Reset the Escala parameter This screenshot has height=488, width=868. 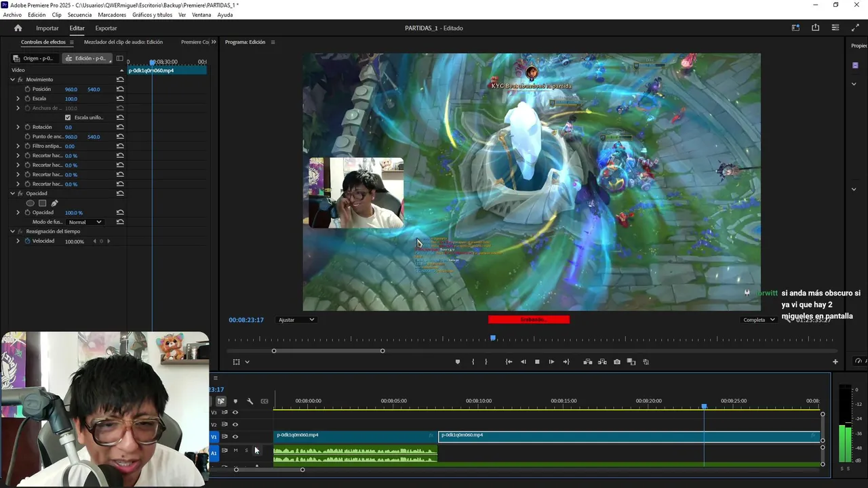click(120, 98)
